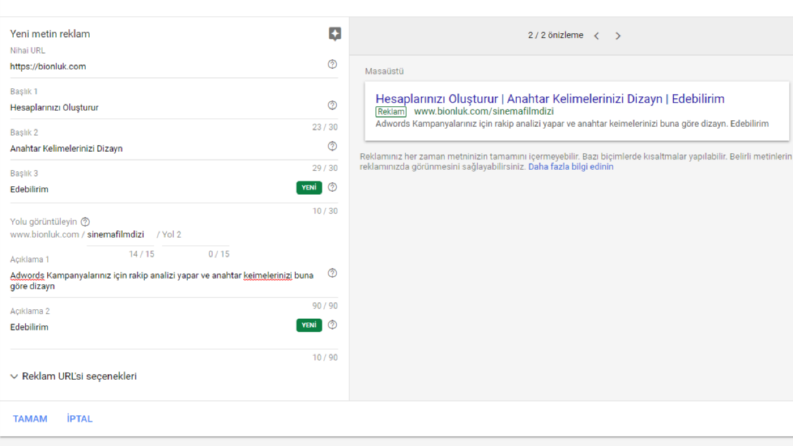The image size is (793, 446).
Task: Open help icon for Başlık 1 field
Action: [332, 105]
